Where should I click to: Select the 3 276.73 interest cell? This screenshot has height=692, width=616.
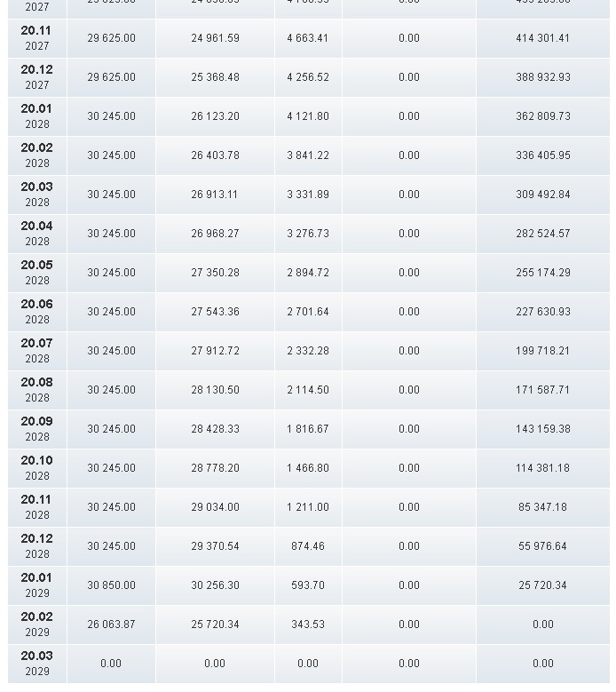(x=308, y=234)
